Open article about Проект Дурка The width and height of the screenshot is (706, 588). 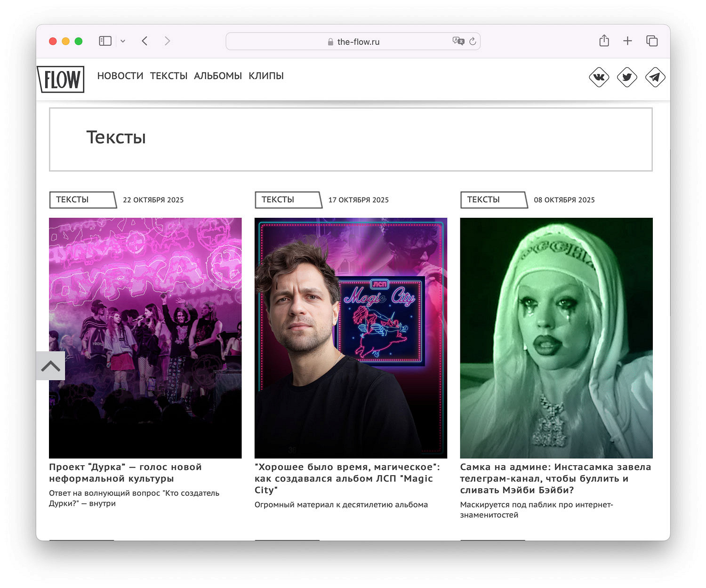pyautogui.click(x=125, y=472)
